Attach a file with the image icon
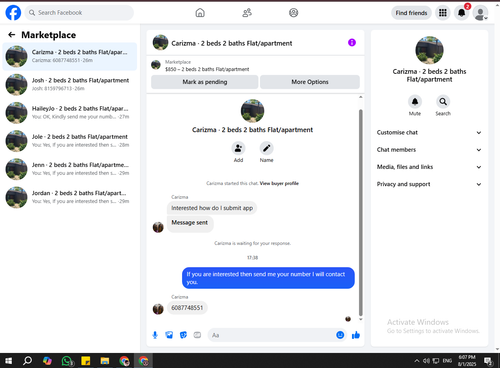Viewport: 500px width, 368px height. point(169,335)
